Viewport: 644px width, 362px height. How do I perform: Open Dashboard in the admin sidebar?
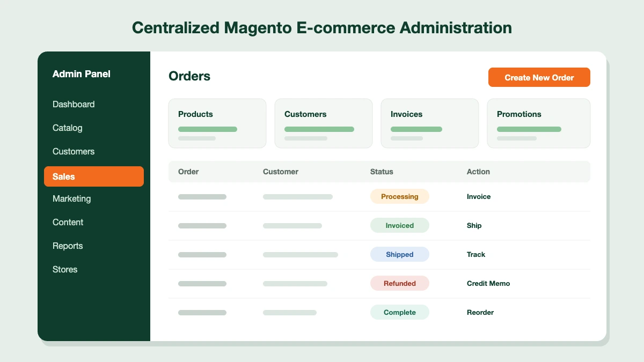74,104
